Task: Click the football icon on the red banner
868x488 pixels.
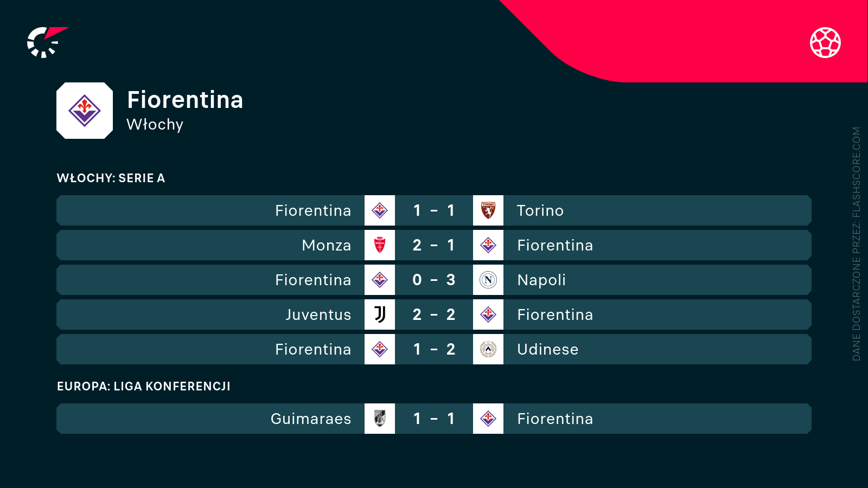Action: [x=825, y=42]
